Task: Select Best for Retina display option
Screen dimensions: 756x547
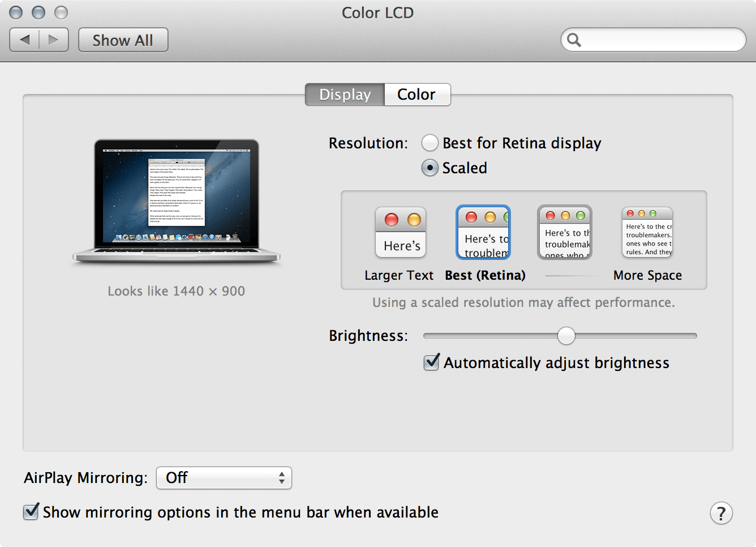Action: pos(430,143)
